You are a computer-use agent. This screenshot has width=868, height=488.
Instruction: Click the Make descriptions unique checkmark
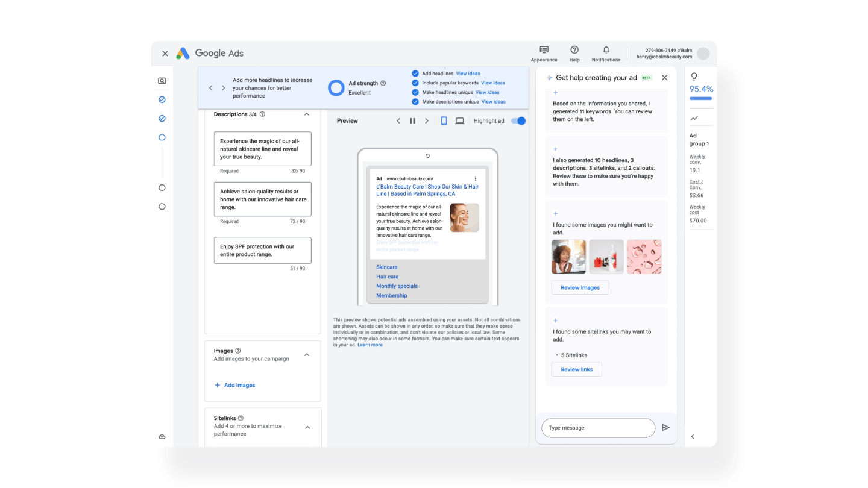415,102
